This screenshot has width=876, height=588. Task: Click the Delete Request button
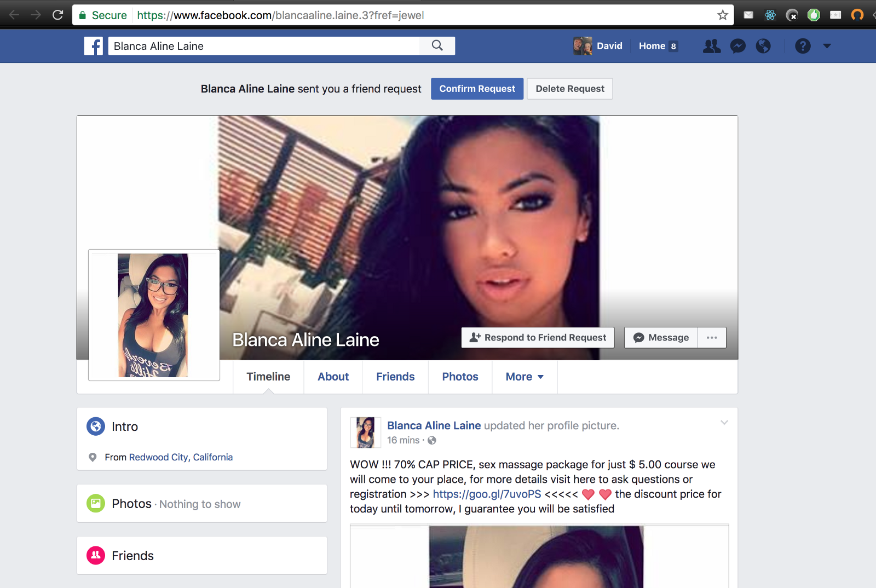click(570, 89)
